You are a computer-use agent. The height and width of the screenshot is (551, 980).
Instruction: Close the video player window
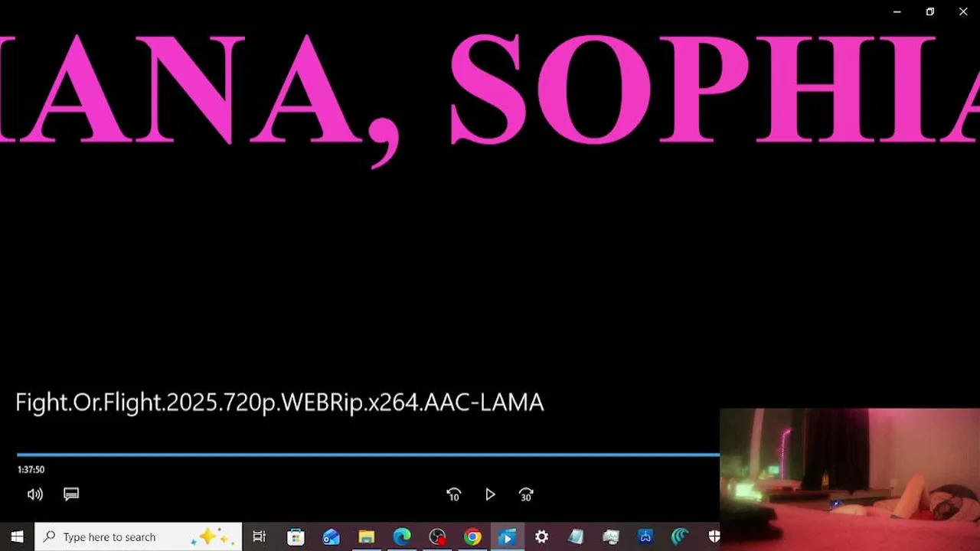coord(963,11)
